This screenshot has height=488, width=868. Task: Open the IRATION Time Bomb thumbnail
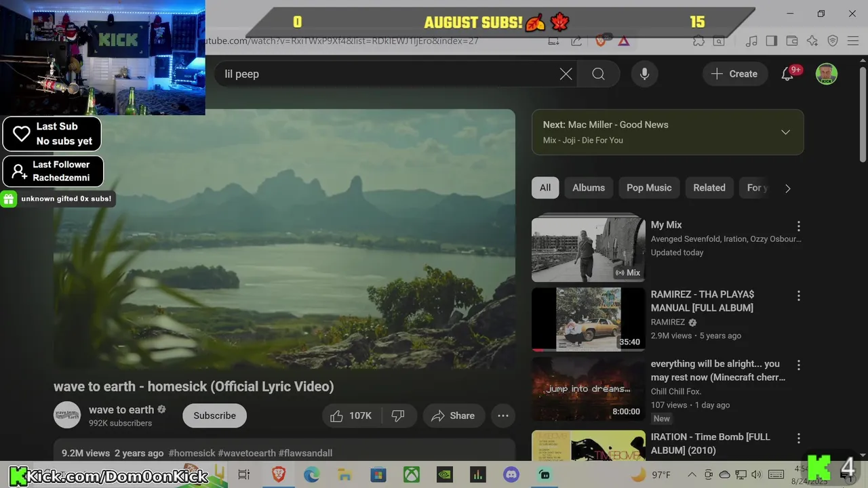(x=588, y=446)
